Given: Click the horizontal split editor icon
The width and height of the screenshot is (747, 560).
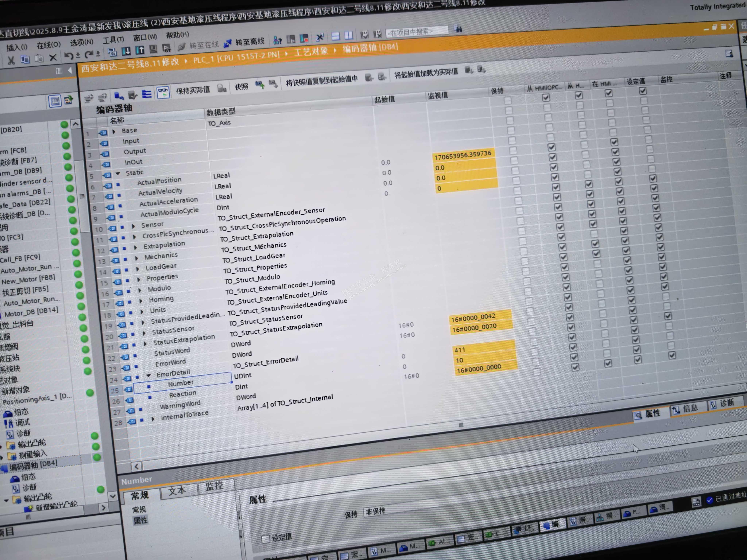Looking at the screenshot, I should pyautogui.click(x=335, y=36).
